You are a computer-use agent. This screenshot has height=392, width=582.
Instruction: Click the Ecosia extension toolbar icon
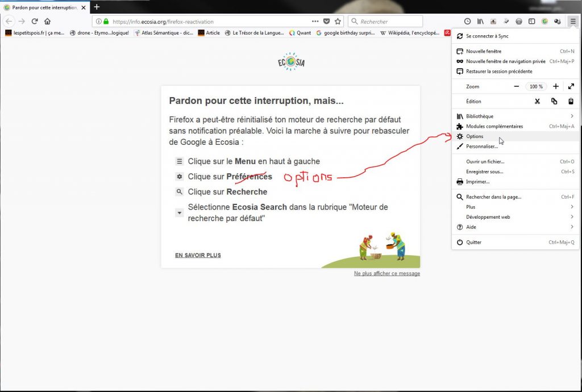[x=544, y=22]
